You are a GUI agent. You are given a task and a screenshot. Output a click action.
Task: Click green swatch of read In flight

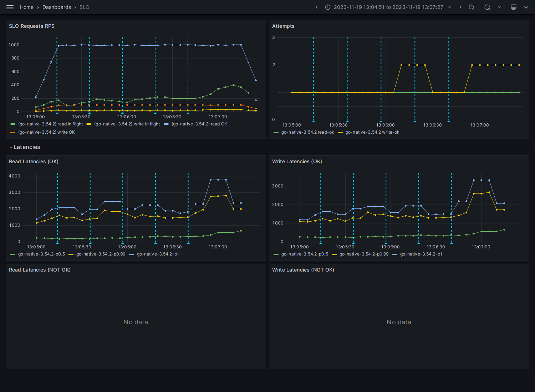pyautogui.click(x=13, y=124)
